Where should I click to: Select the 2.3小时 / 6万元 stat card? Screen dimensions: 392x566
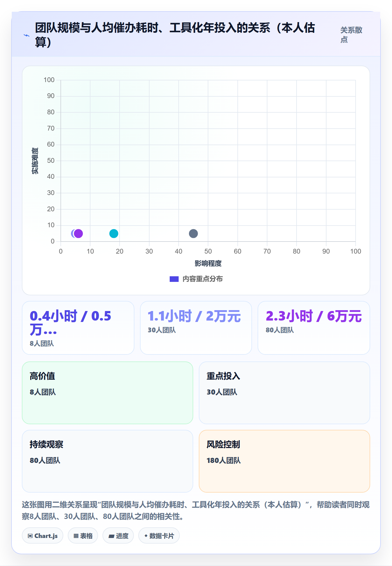(314, 328)
